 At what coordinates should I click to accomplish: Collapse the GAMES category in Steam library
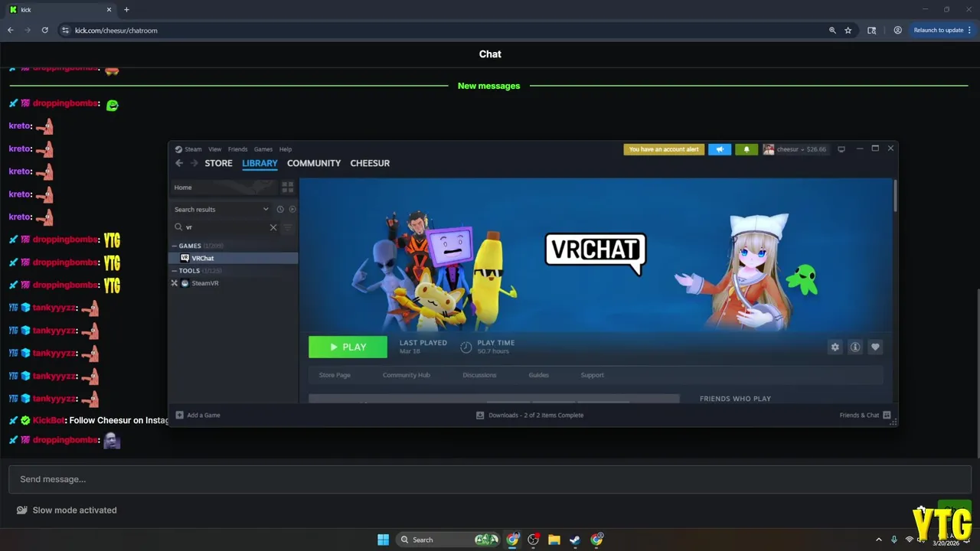pyautogui.click(x=175, y=246)
